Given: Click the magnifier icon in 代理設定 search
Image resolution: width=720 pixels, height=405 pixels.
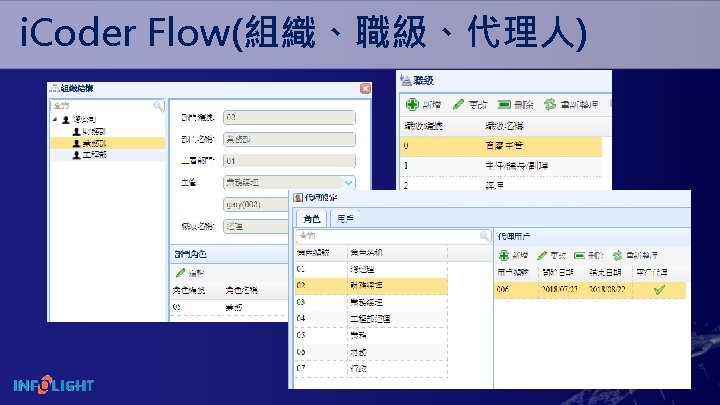Looking at the screenshot, I should 484,236.
